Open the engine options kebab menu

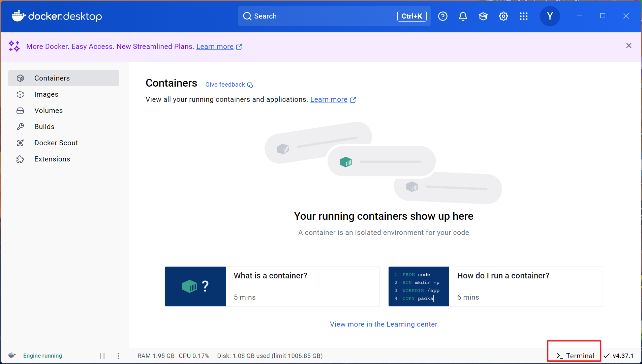(118, 356)
